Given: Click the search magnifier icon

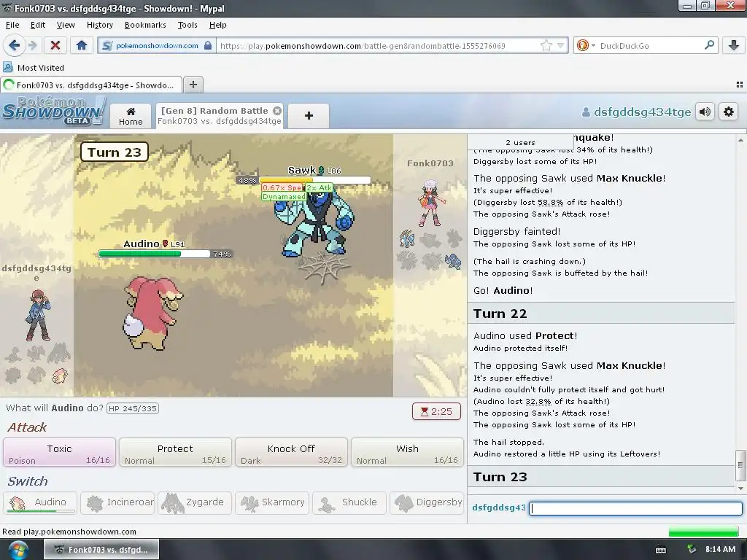Looking at the screenshot, I should pos(709,45).
